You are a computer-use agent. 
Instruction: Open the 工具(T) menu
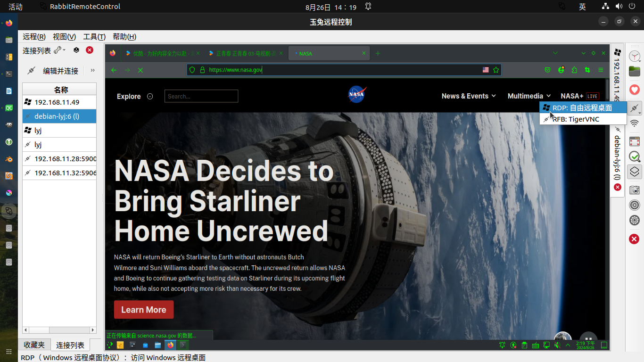coord(94,37)
